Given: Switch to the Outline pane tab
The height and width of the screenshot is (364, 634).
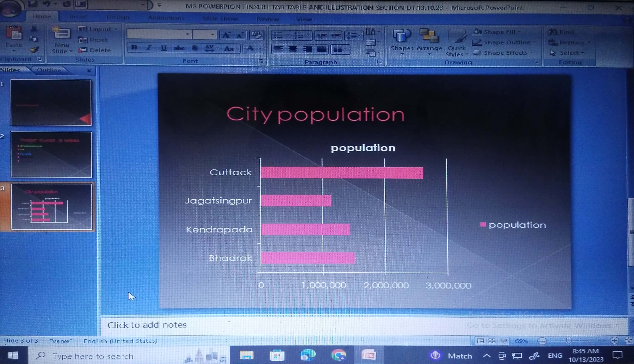Looking at the screenshot, I should (49, 70).
